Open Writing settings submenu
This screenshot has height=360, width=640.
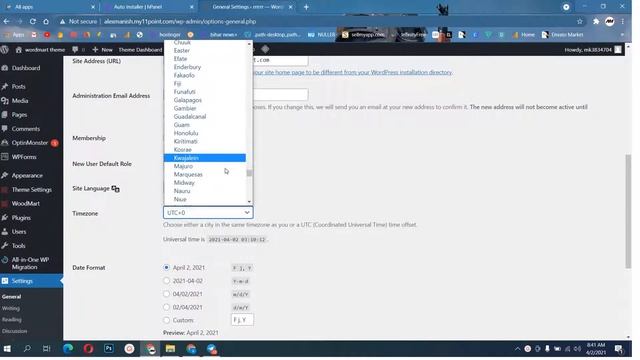click(11, 308)
